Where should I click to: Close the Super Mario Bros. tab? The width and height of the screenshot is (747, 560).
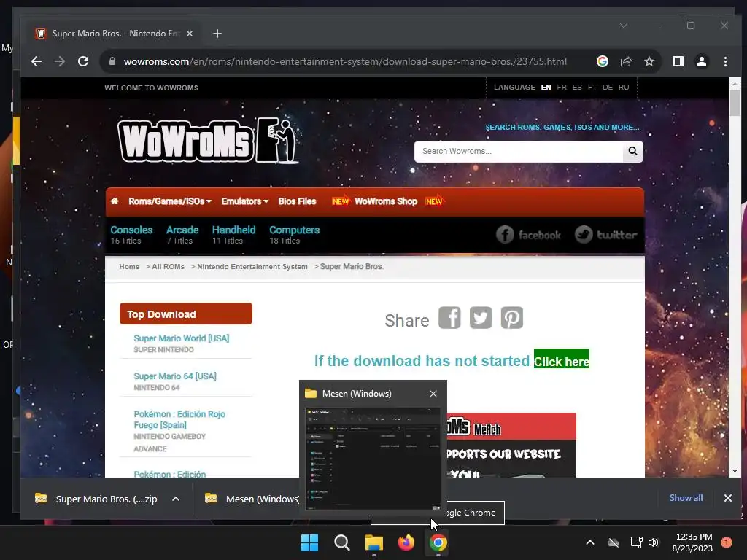[x=190, y=34]
